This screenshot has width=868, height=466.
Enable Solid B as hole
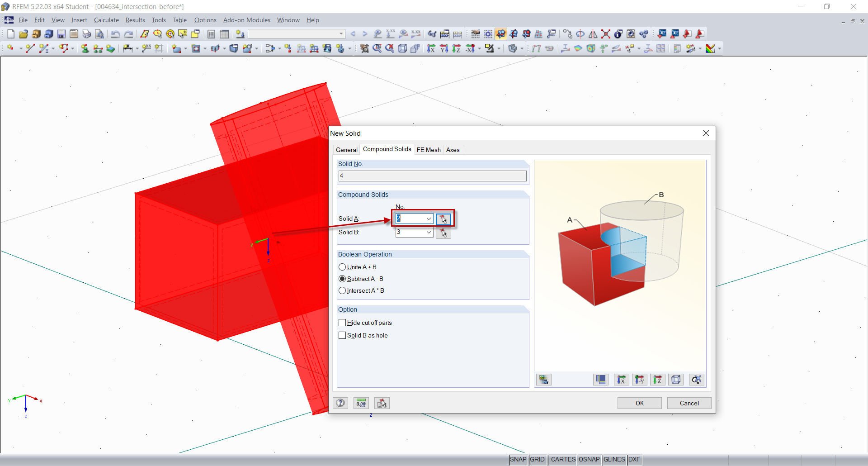(x=343, y=335)
